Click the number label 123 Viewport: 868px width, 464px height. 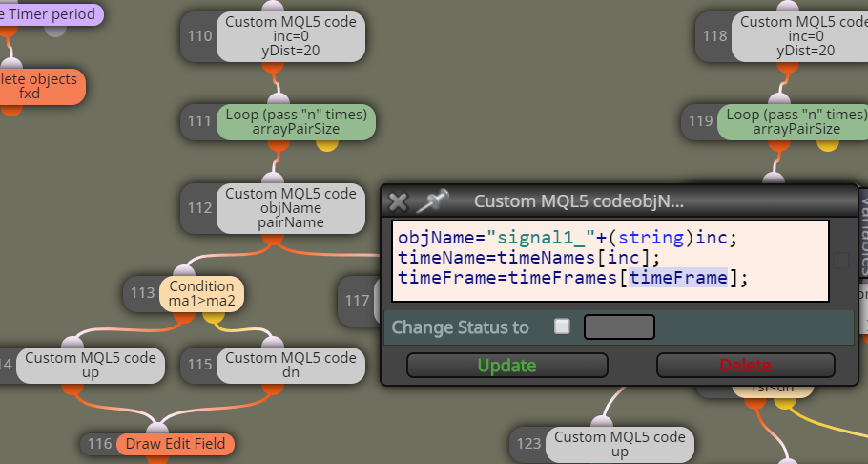click(x=528, y=444)
